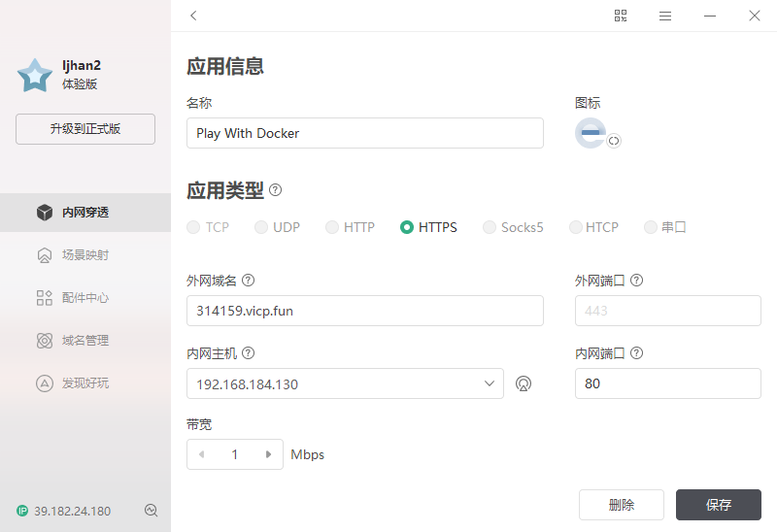Click help icon beside 内网端口
The height and width of the screenshot is (532, 777).
pos(636,353)
